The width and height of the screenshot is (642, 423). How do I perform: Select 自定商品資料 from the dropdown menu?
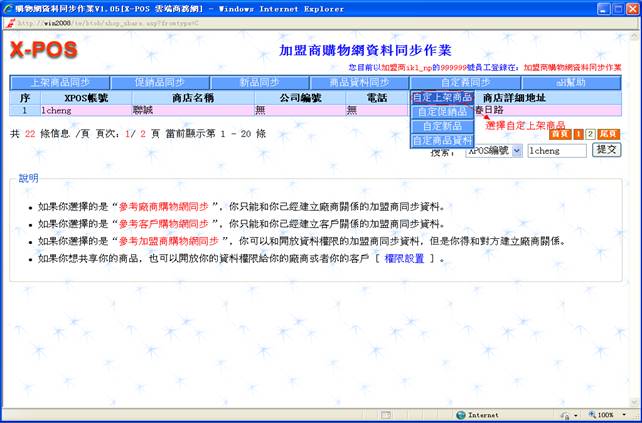click(441, 141)
